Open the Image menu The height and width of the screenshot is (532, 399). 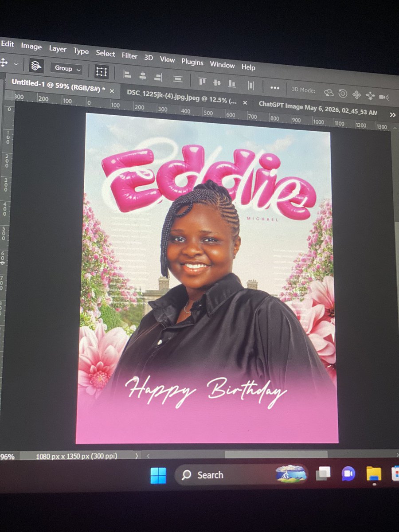click(x=31, y=46)
